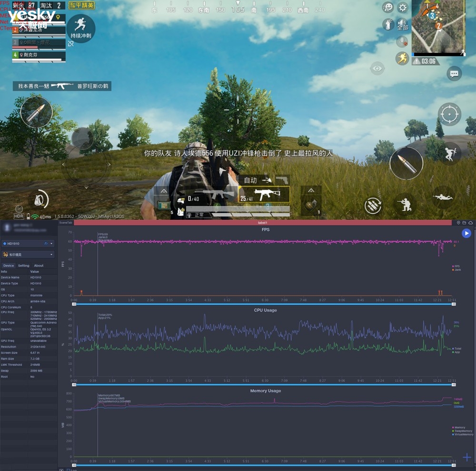This screenshot has height=471, width=476.
Task: Open game settings gear icon
Action: (403, 8)
